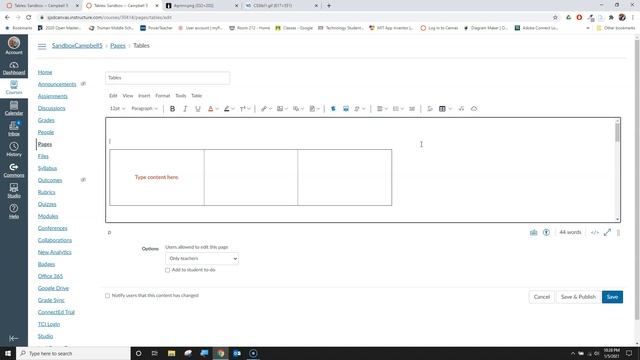This screenshot has width=640, height=360.
Task: Open the Windows Start menu
Action: pyautogui.click(x=8, y=353)
